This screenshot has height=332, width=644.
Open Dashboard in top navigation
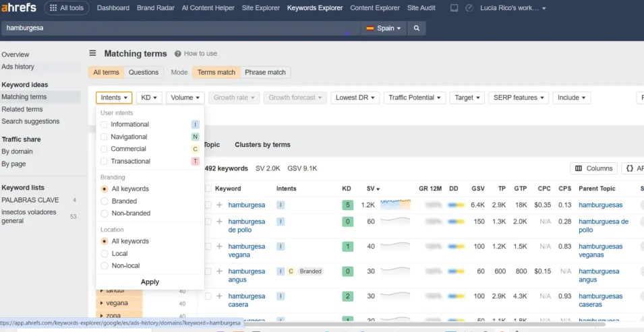[x=113, y=8]
